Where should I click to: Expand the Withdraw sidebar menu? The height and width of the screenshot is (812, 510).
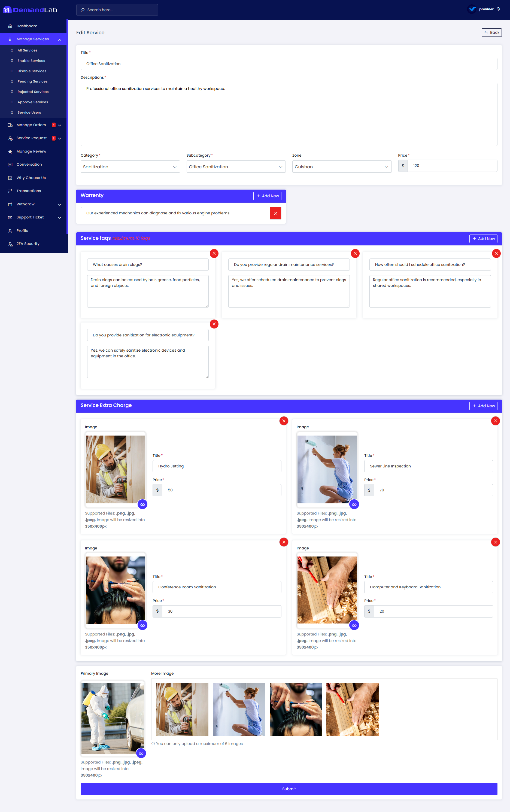34,204
